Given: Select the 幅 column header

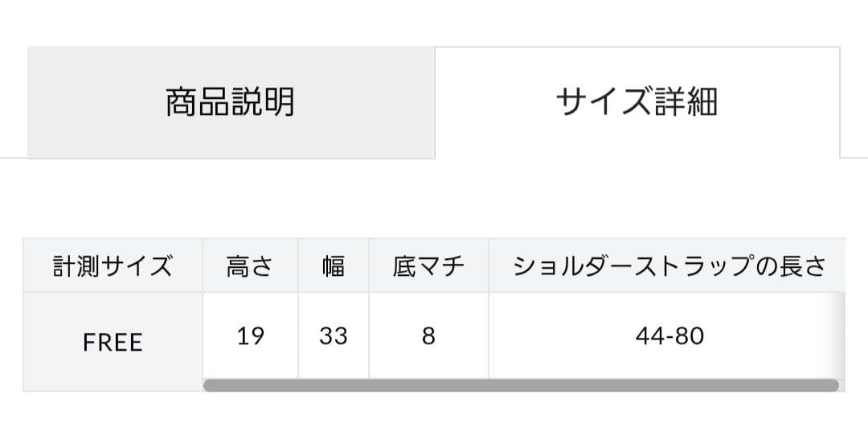Looking at the screenshot, I should point(333,265).
